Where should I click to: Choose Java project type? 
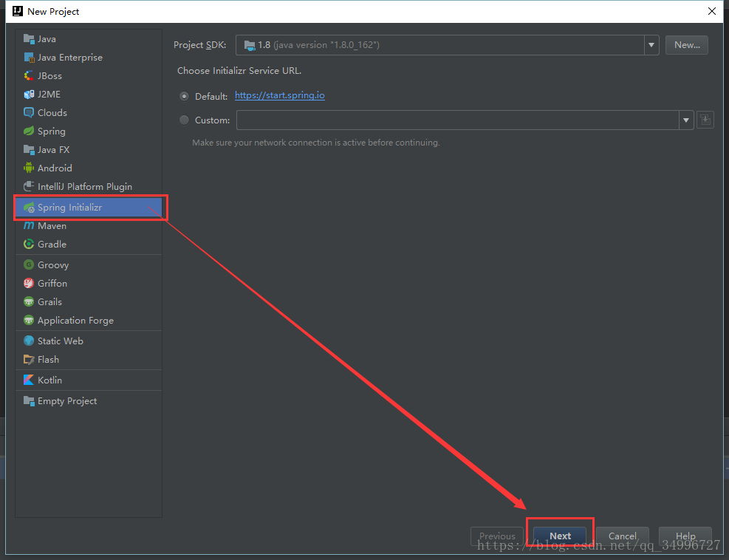pyautogui.click(x=89, y=38)
